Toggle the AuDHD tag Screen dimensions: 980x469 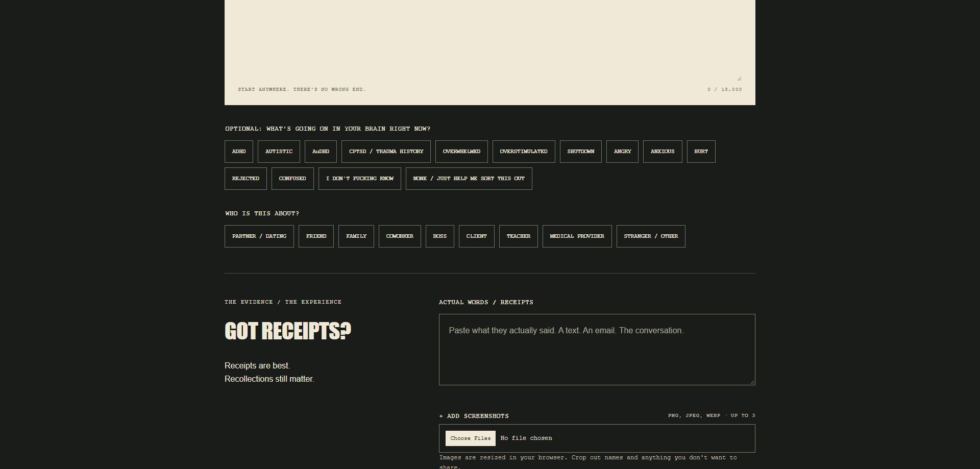(321, 152)
